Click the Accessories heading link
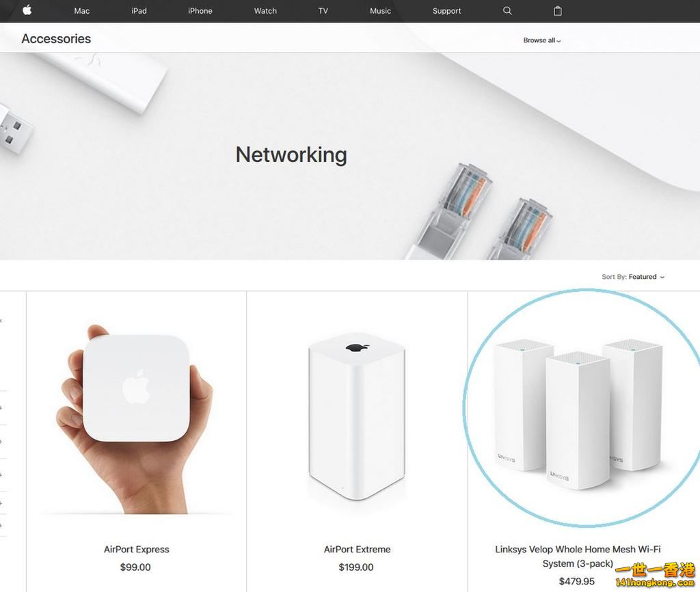700x592 pixels. click(x=56, y=39)
